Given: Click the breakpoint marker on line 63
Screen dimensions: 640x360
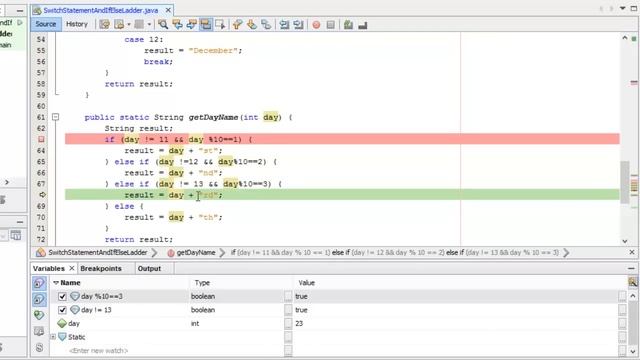Looking at the screenshot, I should [41, 139].
